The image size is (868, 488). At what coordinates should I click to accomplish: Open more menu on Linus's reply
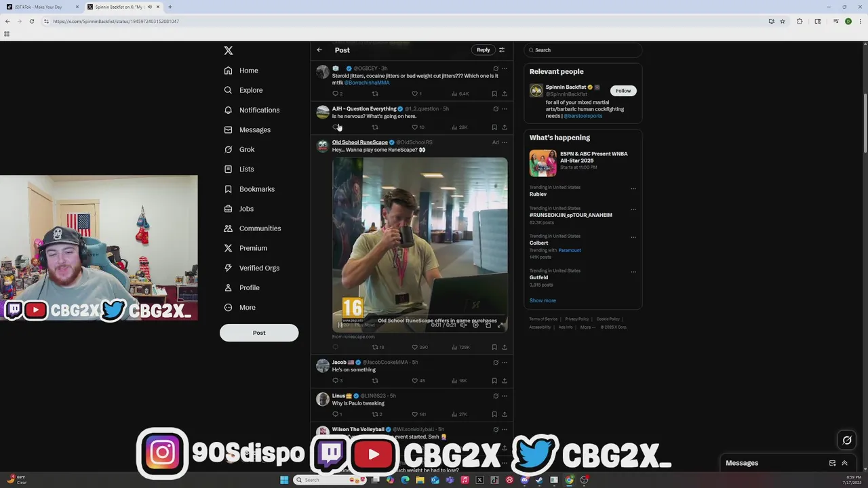pyautogui.click(x=505, y=396)
